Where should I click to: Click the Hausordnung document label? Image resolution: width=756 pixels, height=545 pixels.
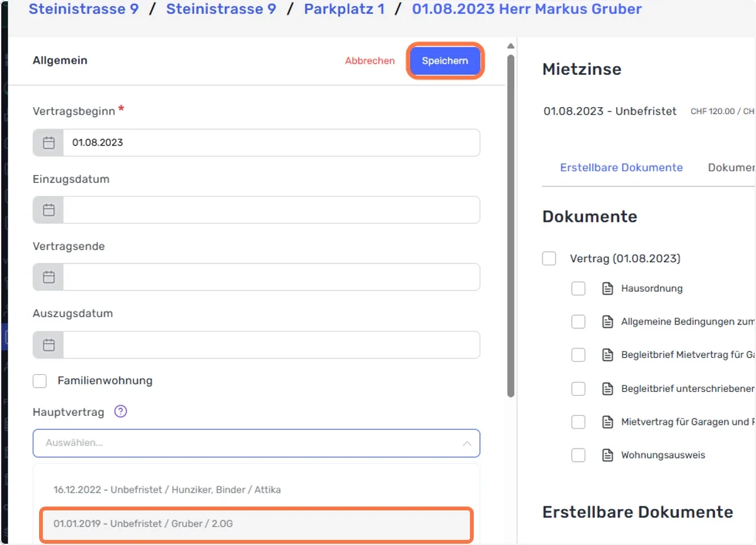[x=652, y=289]
